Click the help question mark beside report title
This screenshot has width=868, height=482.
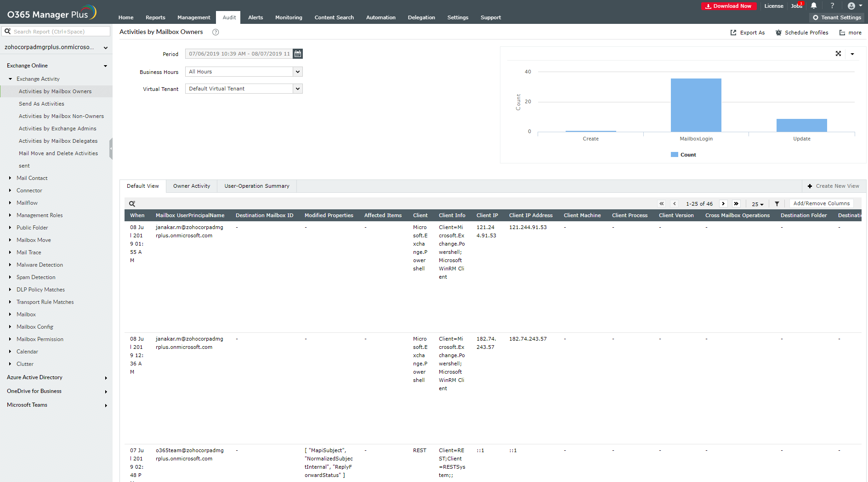216,32
